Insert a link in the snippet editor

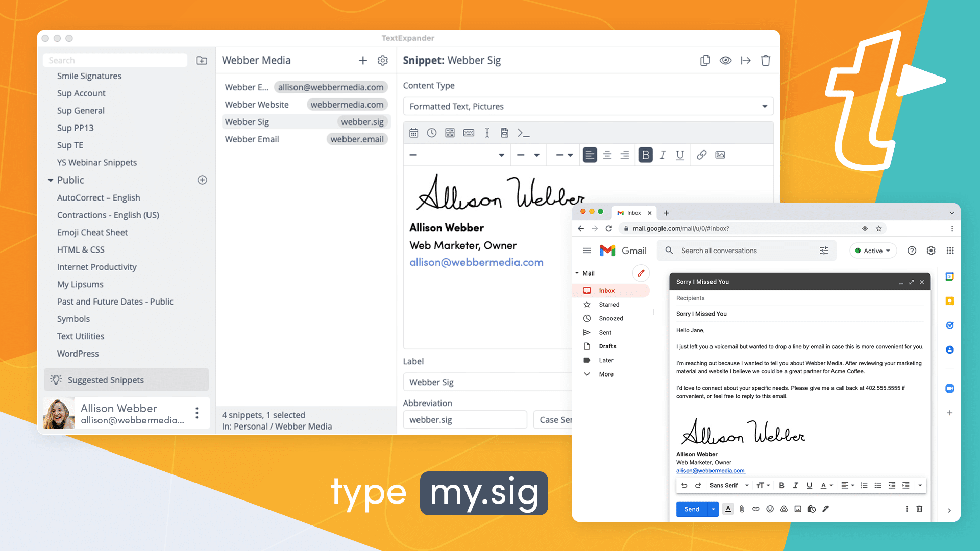pos(702,155)
